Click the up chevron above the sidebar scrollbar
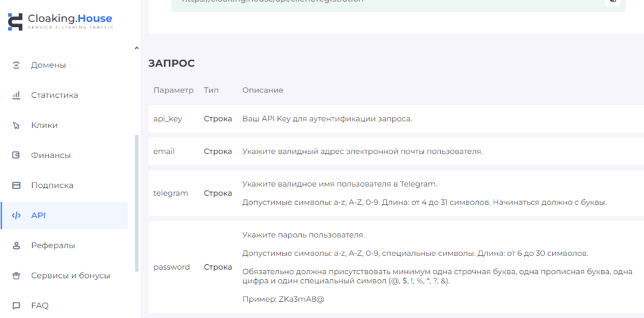 (x=137, y=48)
